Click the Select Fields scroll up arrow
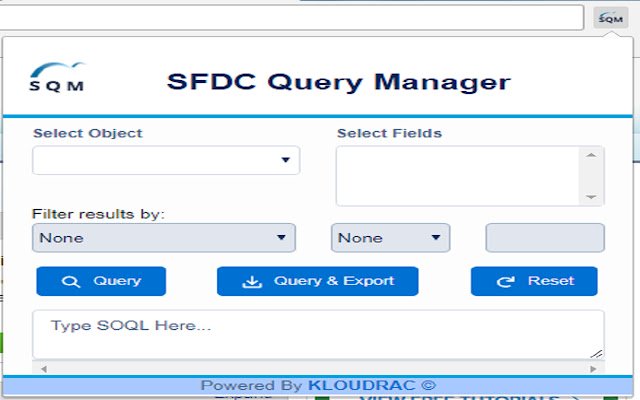640x400 pixels. (x=591, y=155)
